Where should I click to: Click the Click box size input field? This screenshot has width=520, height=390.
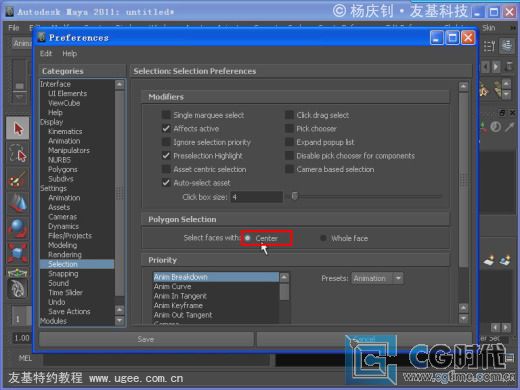click(x=256, y=197)
